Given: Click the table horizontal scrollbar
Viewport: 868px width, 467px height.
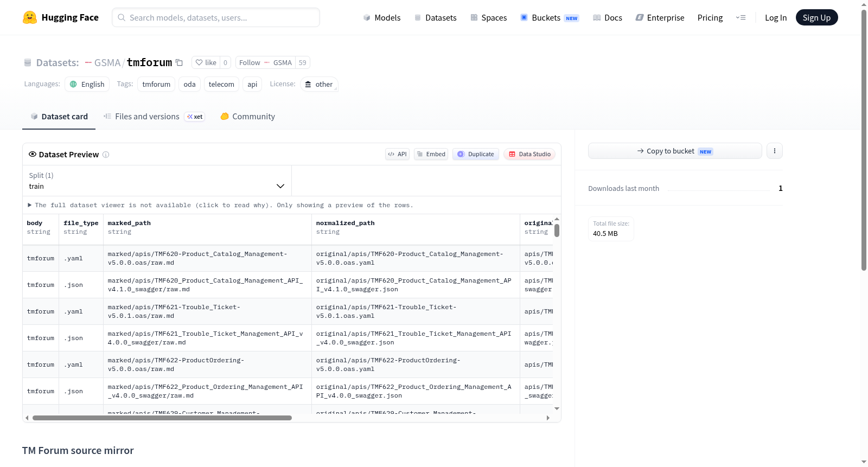Looking at the screenshot, I should 162,418.
